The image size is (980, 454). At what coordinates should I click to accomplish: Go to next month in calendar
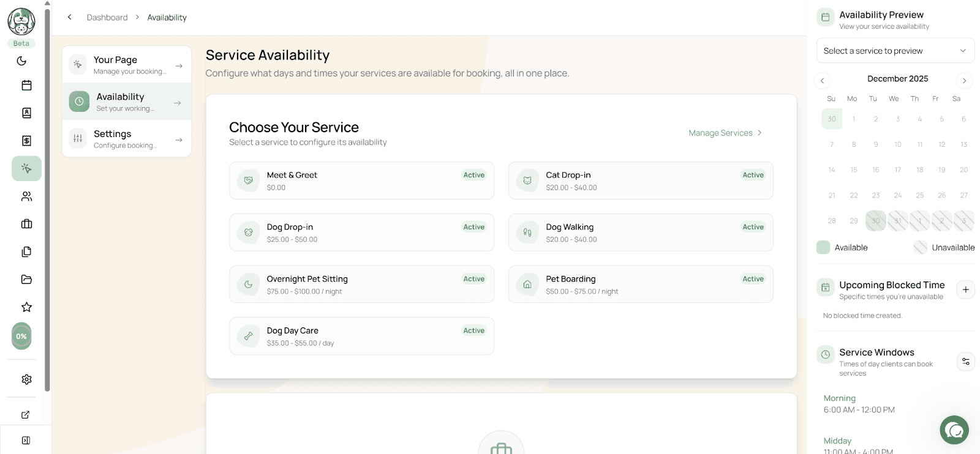[x=964, y=81]
